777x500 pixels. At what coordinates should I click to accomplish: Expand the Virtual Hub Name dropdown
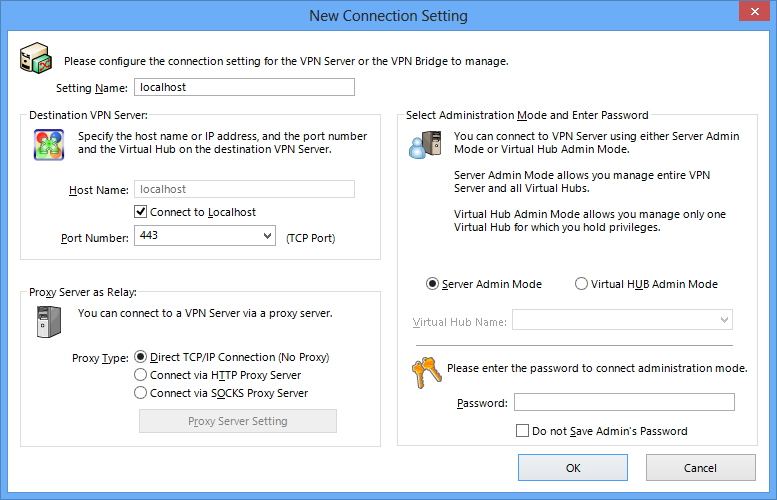[x=724, y=320]
